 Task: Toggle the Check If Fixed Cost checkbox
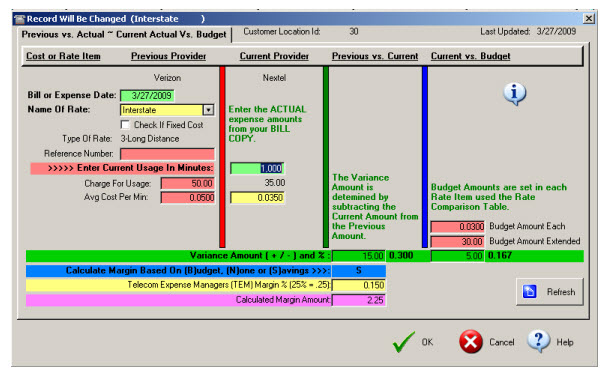pyautogui.click(x=125, y=125)
